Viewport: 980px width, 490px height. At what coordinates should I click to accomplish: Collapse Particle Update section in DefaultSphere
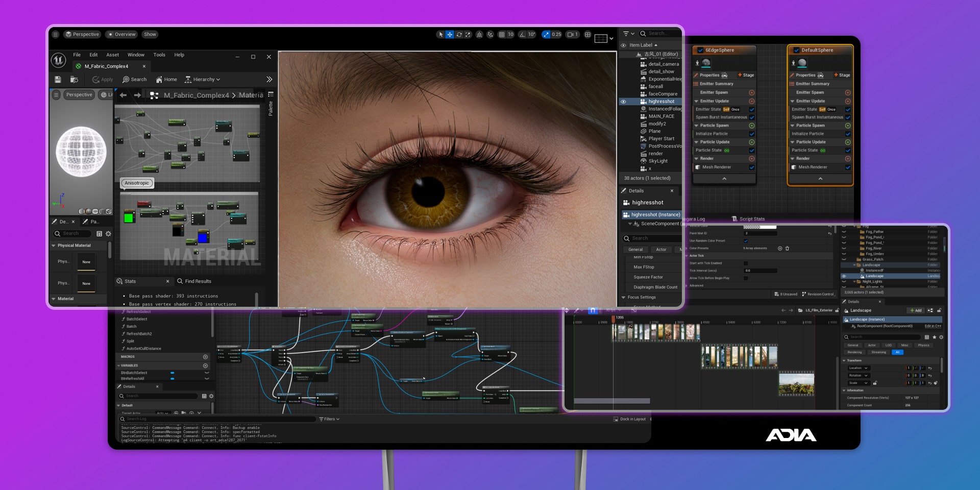792,142
